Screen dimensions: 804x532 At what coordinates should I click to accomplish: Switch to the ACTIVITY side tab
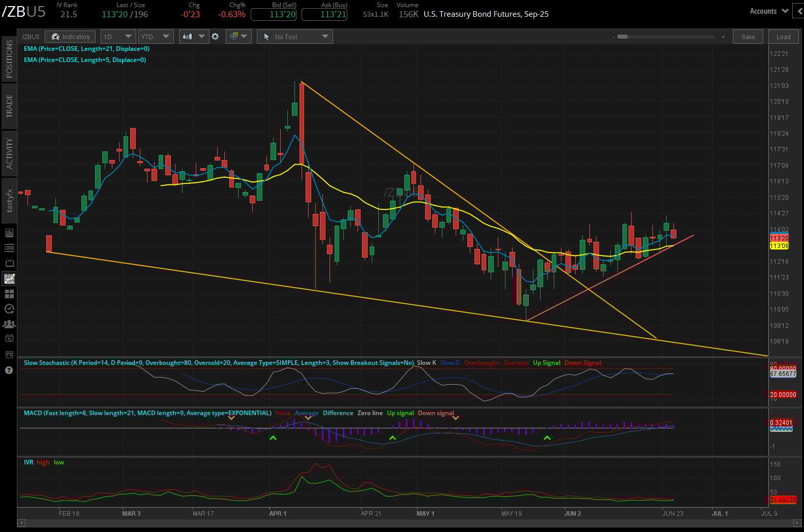[x=9, y=153]
